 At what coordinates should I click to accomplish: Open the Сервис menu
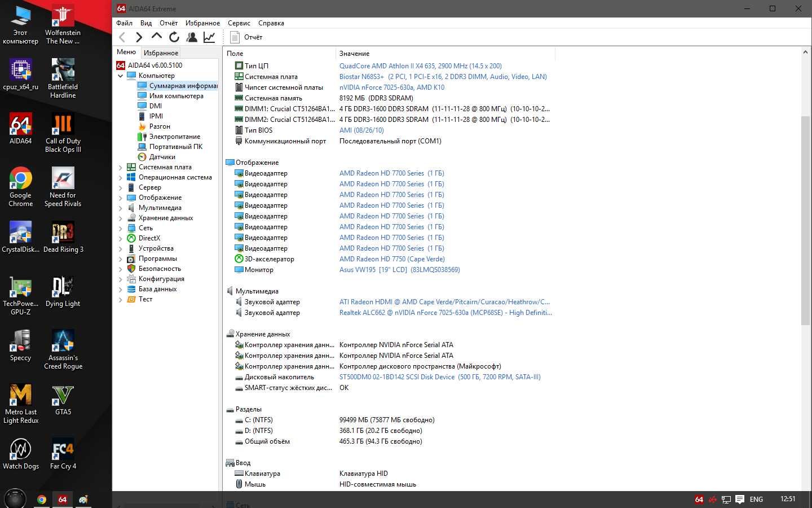(239, 23)
